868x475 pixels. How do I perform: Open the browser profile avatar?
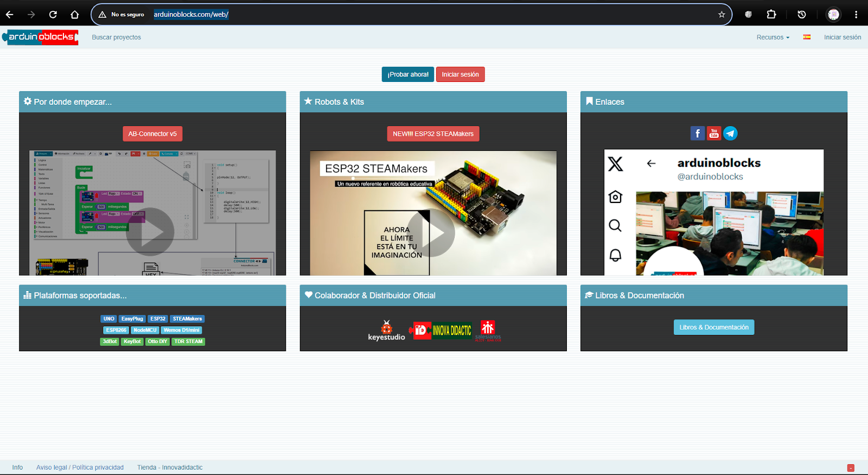(834, 15)
